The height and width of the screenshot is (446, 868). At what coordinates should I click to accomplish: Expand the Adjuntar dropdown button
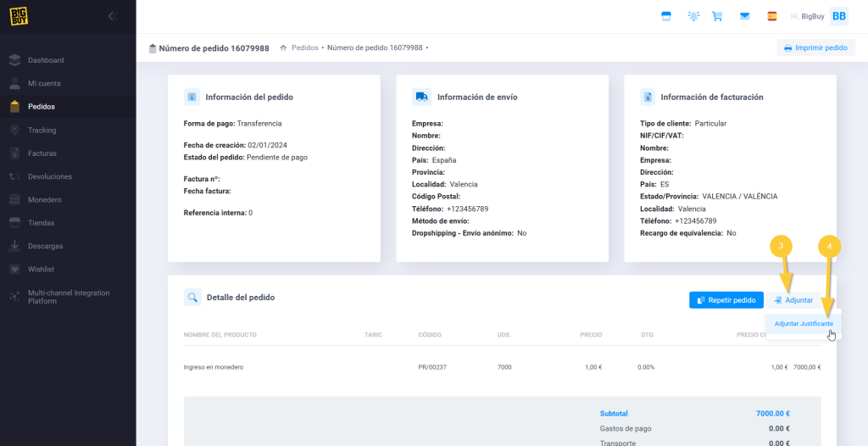(793, 300)
